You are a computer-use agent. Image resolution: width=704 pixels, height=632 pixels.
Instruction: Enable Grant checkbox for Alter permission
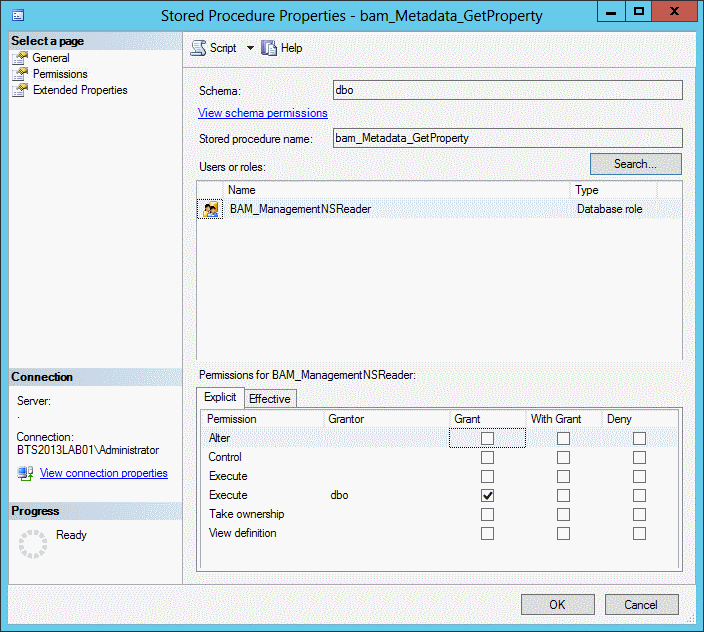click(x=487, y=438)
